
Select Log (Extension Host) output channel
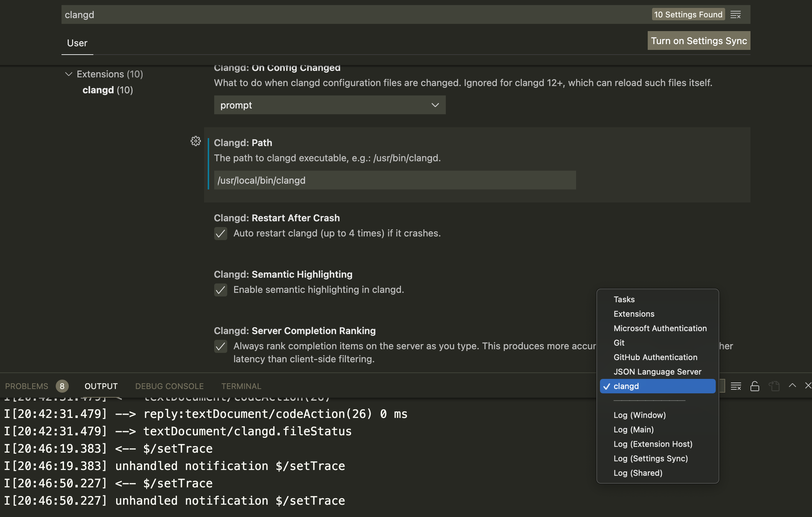tap(653, 444)
